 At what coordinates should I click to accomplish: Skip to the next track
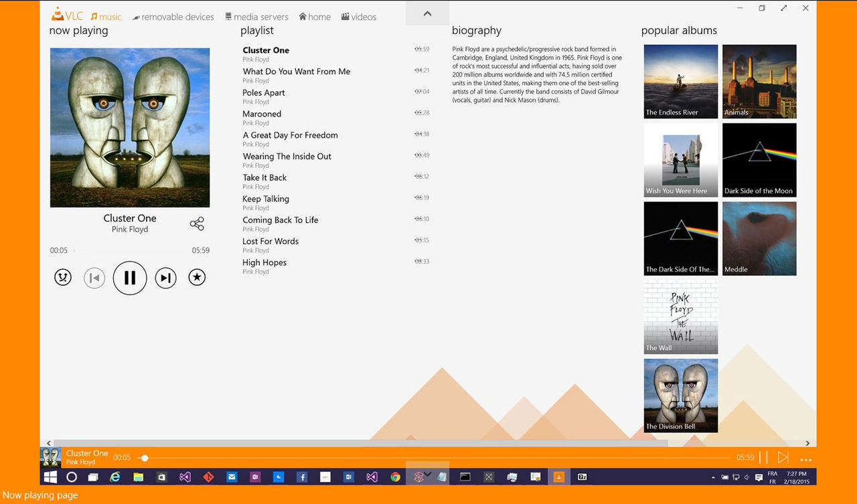tap(165, 277)
